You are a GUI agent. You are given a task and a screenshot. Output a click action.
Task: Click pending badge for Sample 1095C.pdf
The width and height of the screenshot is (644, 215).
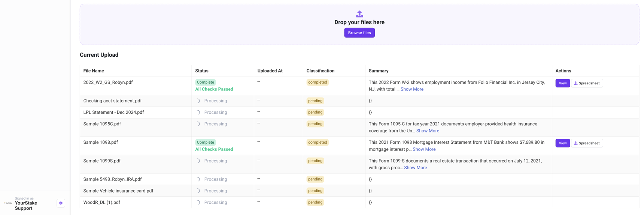tap(315, 124)
